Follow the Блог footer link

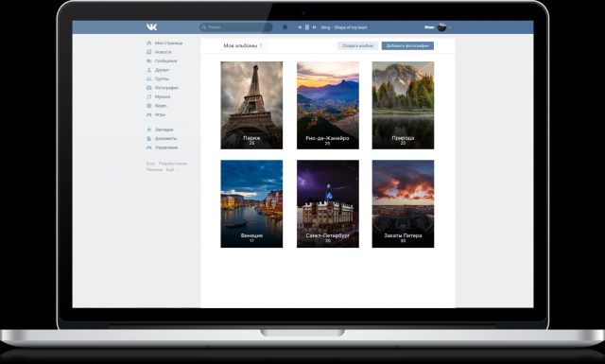[150, 164]
